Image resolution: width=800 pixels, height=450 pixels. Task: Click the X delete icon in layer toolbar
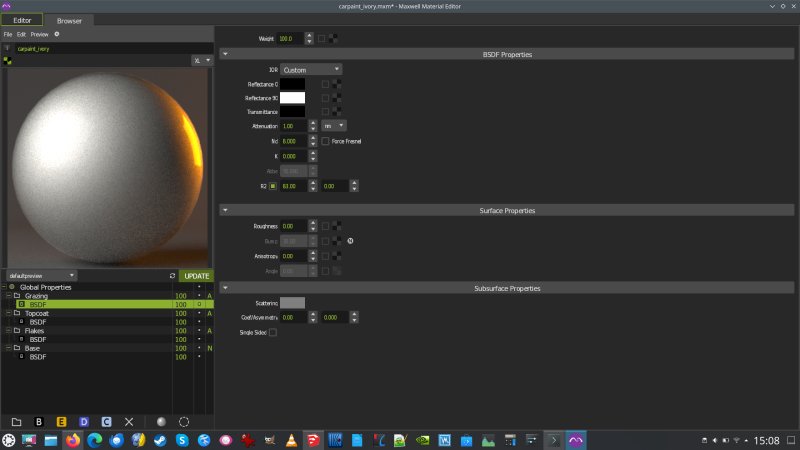pos(129,421)
